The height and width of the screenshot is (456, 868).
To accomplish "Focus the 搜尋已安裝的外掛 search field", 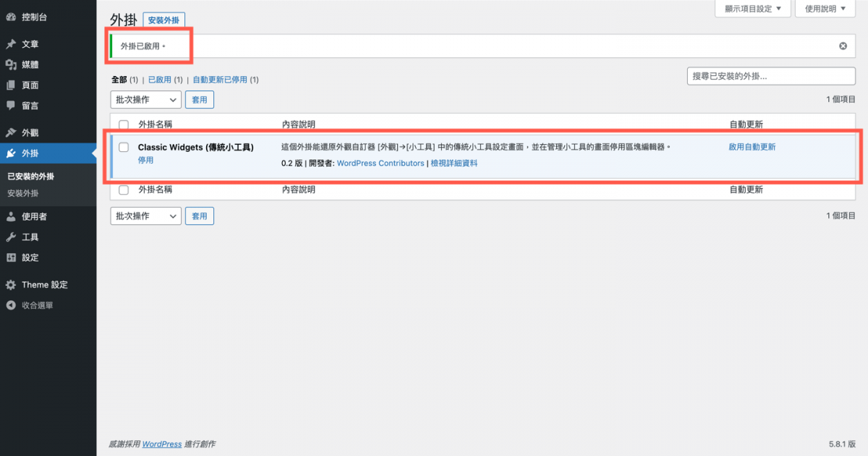I will pyautogui.click(x=771, y=75).
